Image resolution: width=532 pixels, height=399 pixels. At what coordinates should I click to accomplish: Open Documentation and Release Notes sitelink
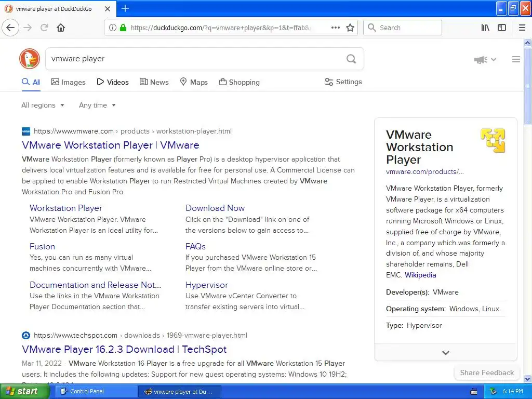click(96, 285)
